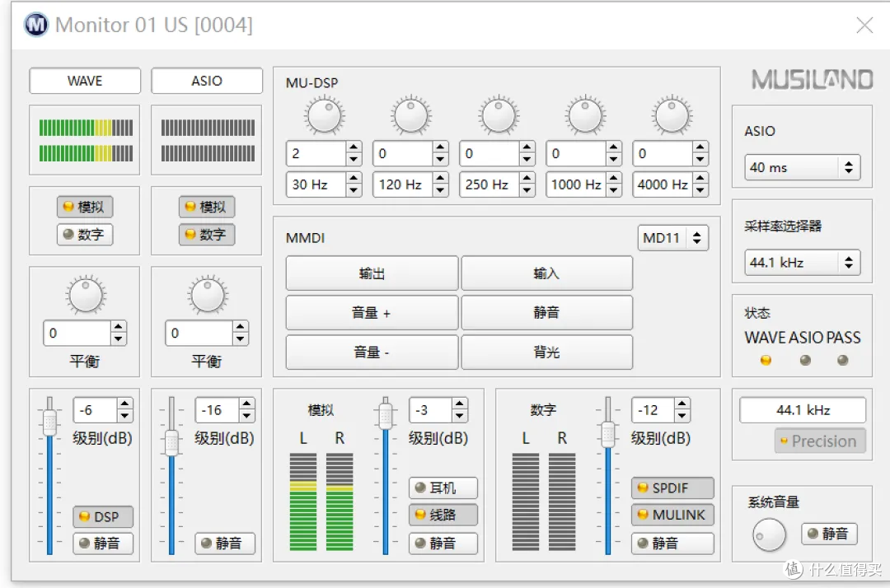The width and height of the screenshot is (890, 588).
Task: Select the ASIO tab button
Action: 207,81
